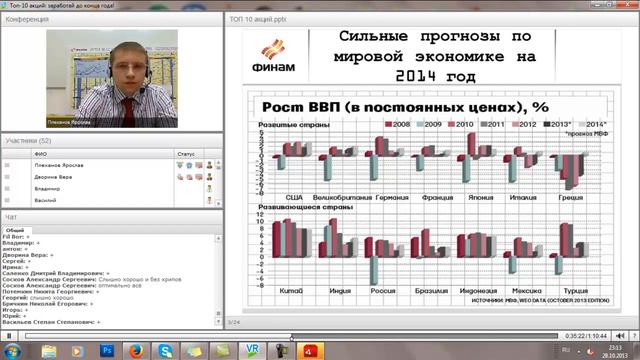Mute audio with the speaker icon
Screen dimensions: 640x360
pos(620,336)
